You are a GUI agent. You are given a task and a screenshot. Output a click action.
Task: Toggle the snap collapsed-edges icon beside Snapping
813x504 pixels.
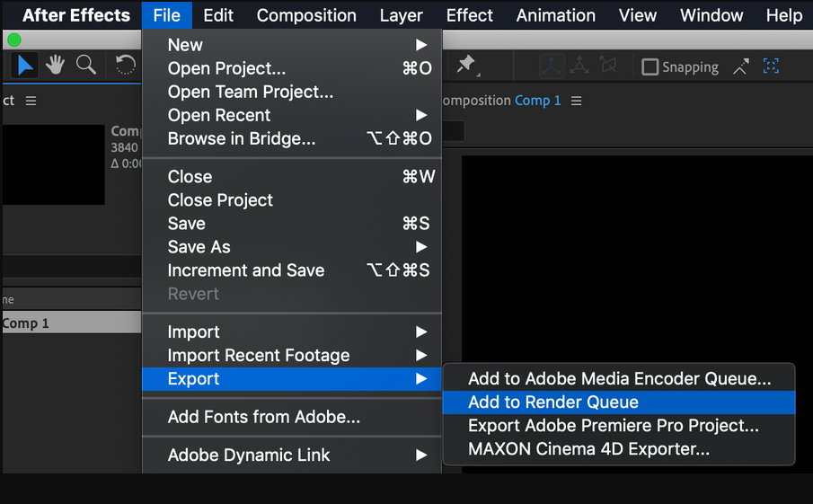coord(740,66)
